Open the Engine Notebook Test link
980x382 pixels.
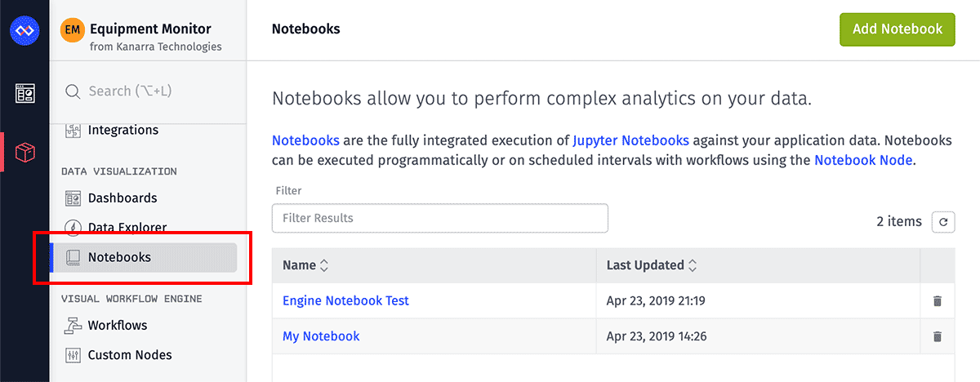click(345, 300)
